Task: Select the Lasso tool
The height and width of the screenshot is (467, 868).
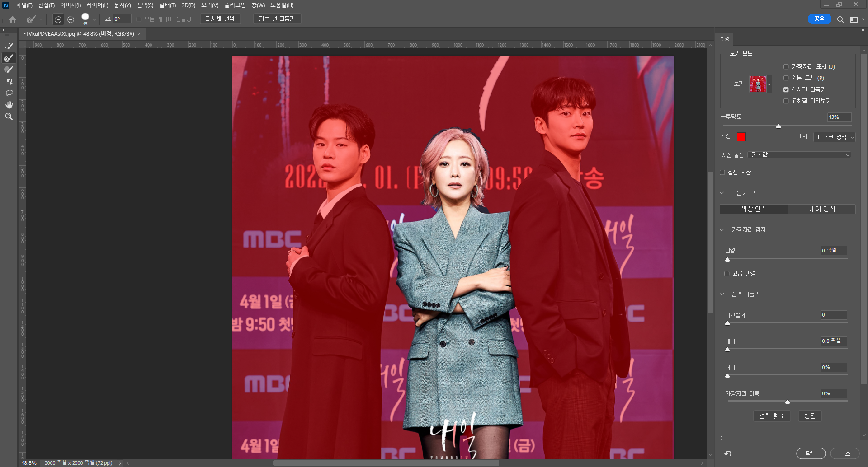Action: tap(9, 93)
